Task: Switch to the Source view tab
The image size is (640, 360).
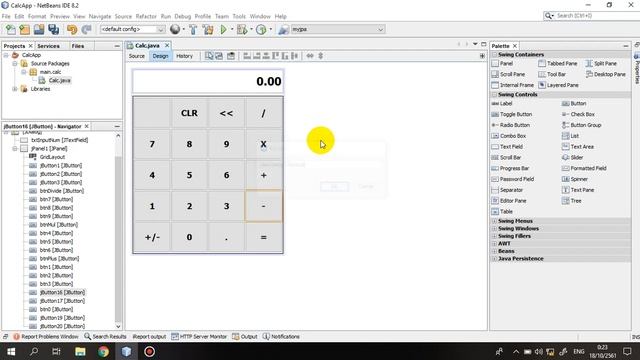Action: pos(137,56)
